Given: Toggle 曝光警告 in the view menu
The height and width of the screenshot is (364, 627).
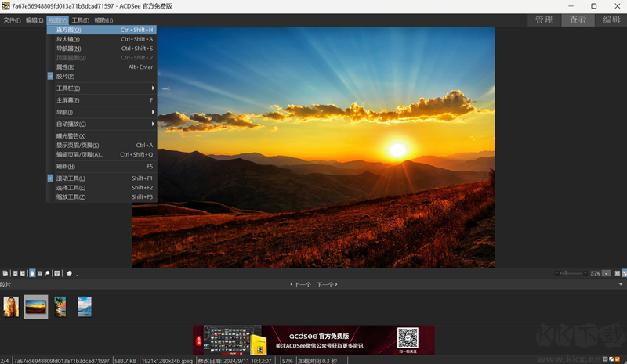Looking at the screenshot, I should (102, 136).
